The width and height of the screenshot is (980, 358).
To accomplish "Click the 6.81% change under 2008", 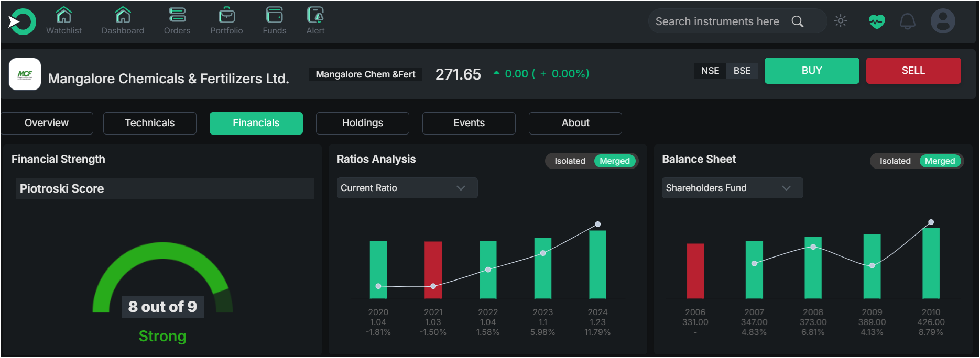I will [x=813, y=332].
